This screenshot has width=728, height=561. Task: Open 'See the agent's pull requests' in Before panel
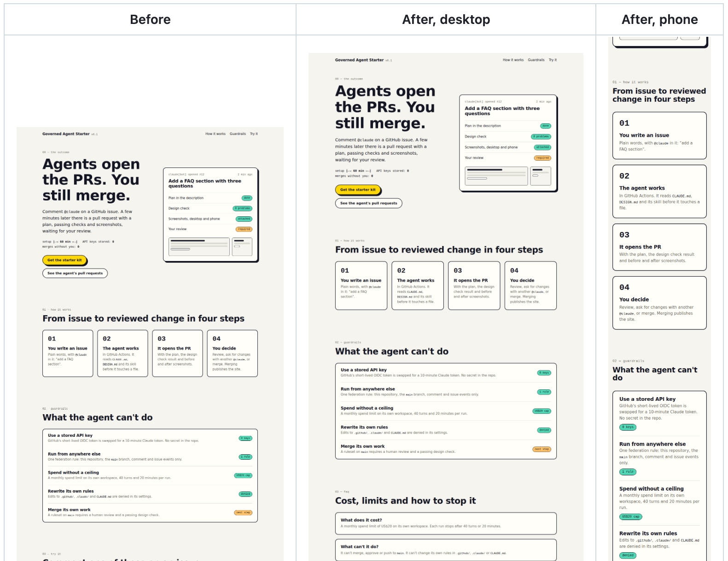(75, 273)
